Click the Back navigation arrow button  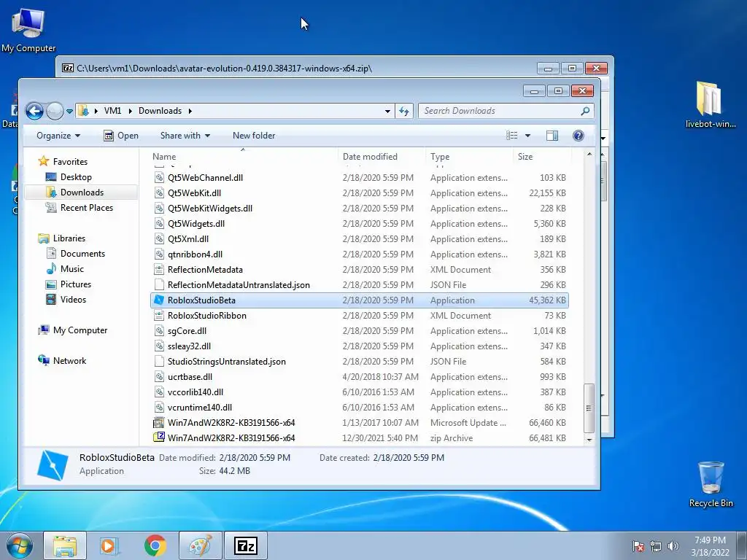(35, 111)
